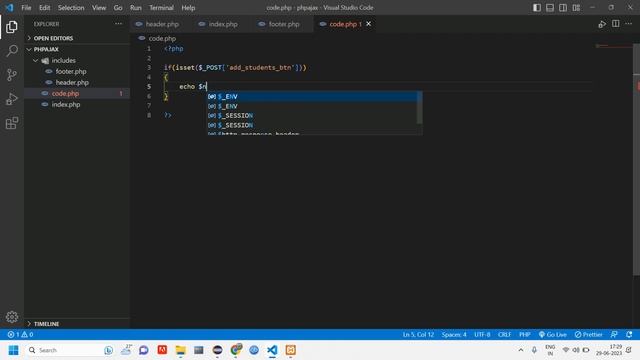Open the feedback icon in status bar
The width and height of the screenshot is (640, 360).
pos(614,334)
